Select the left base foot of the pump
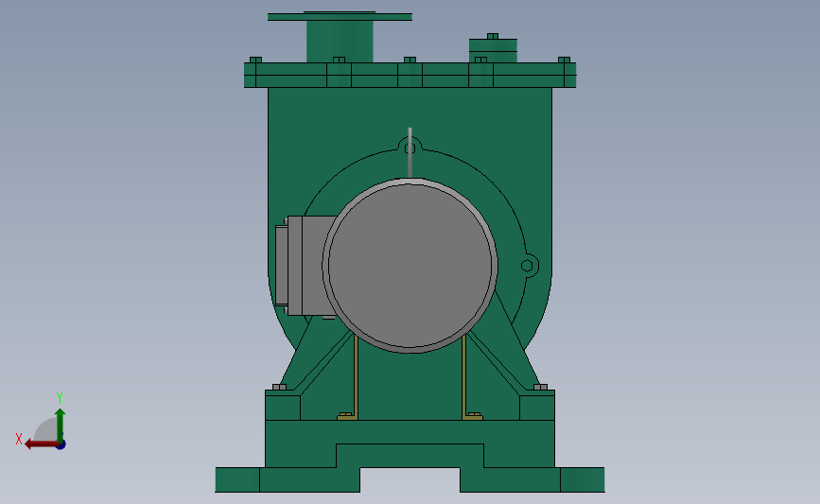The image size is (820, 504). coord(288,480)
